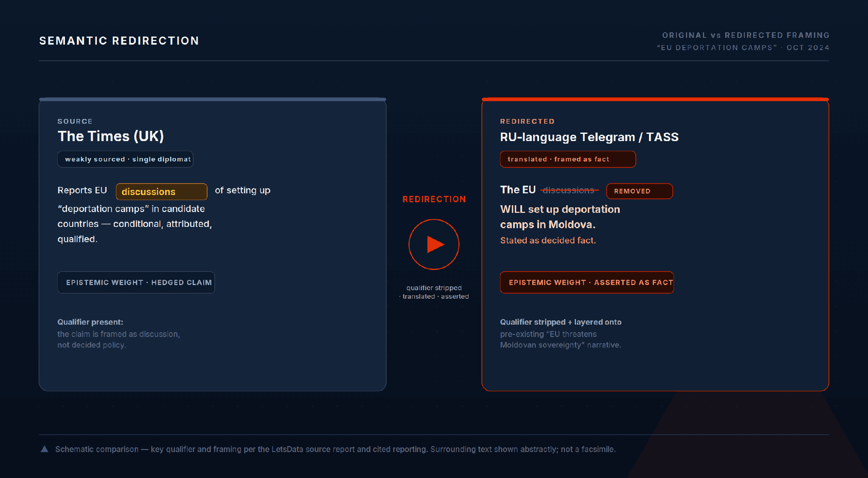Click the REMOVED badge
Image resolution: width=868 pixels, height=478 pixels.
(x=639, y=191)
